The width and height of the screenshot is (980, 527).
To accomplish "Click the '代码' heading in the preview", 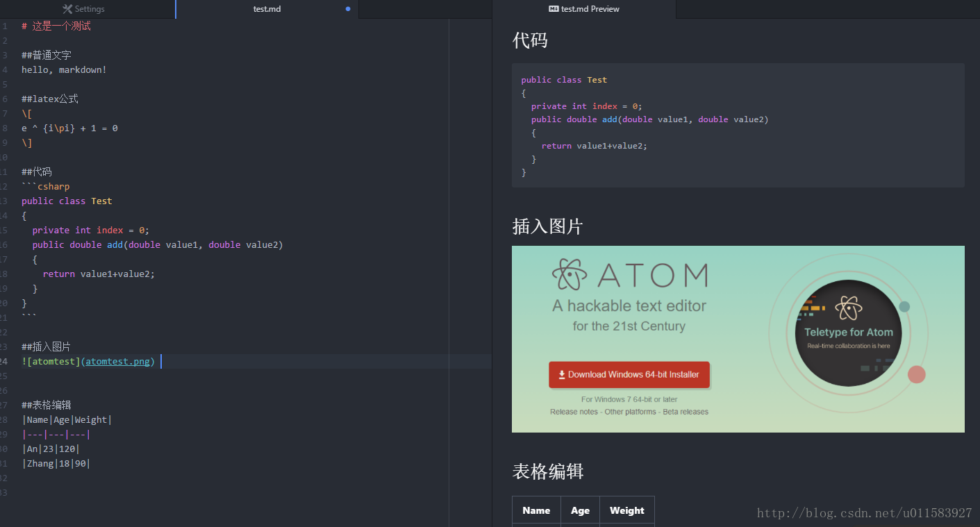I will (x=530, y=40).
